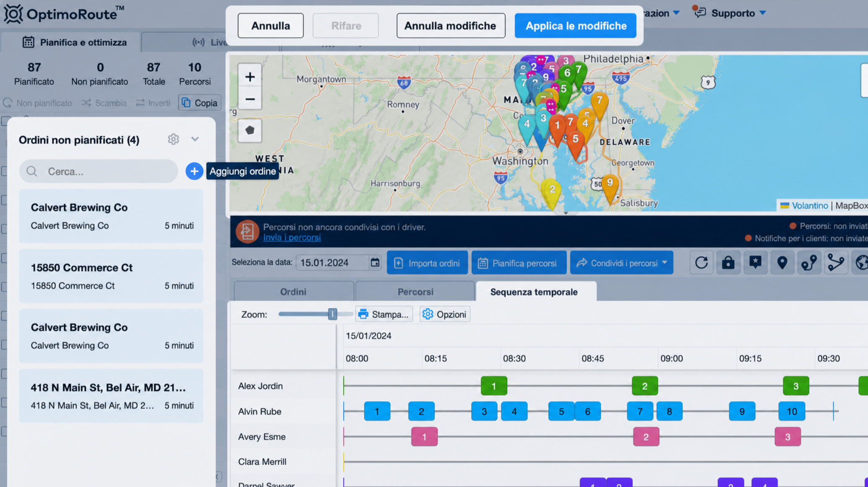Click the yellow map pin numbered 2
The width and height of the screenshot is (868, 487).
tap(552, 192)
